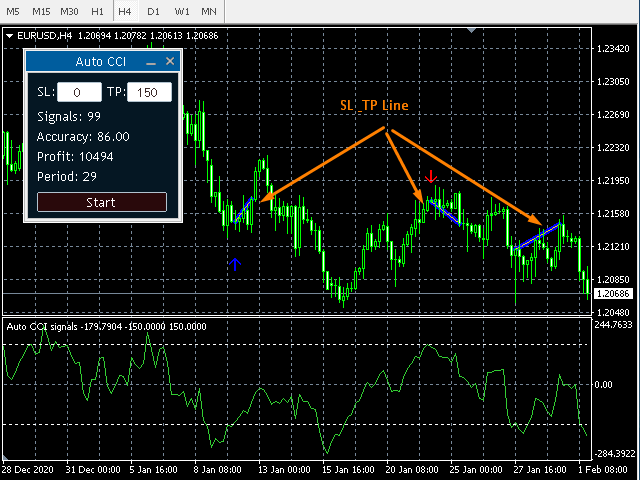Switch chart to M5 timeframe

click(14, 11)
